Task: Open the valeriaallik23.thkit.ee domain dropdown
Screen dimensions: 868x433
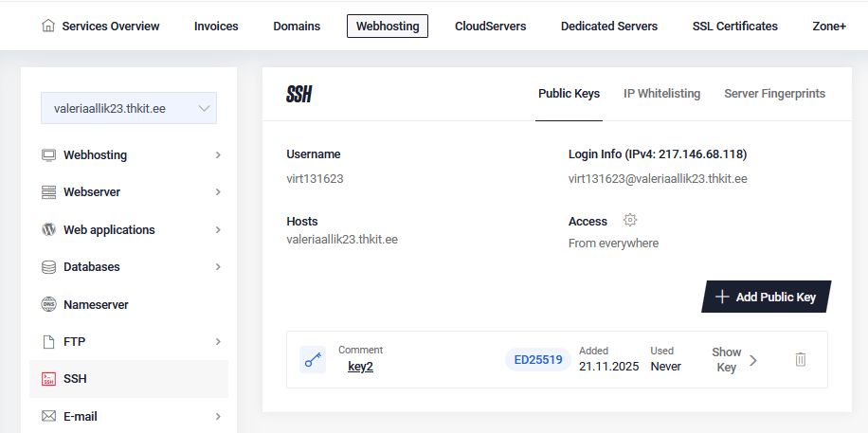Action: pyautogui.click(x=129, y=108)
